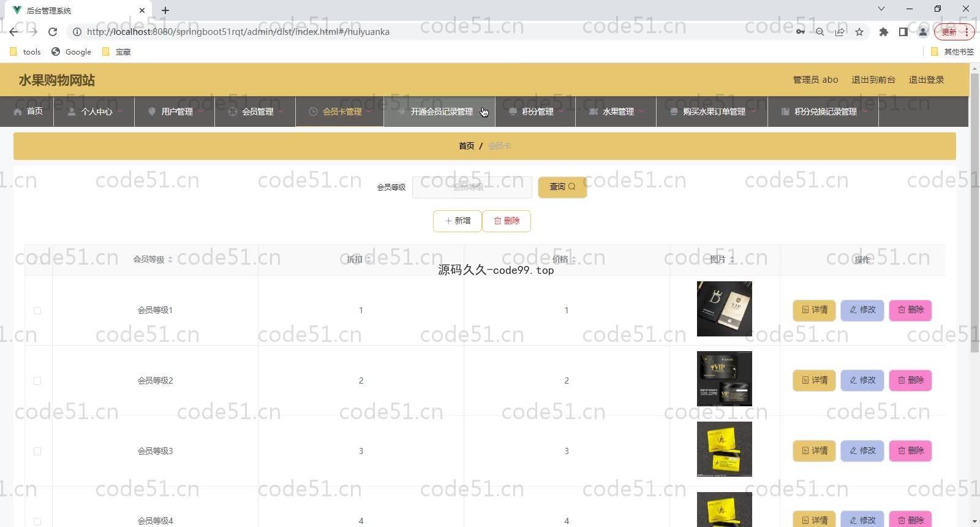Click the 会员等级 search input field

472,187
